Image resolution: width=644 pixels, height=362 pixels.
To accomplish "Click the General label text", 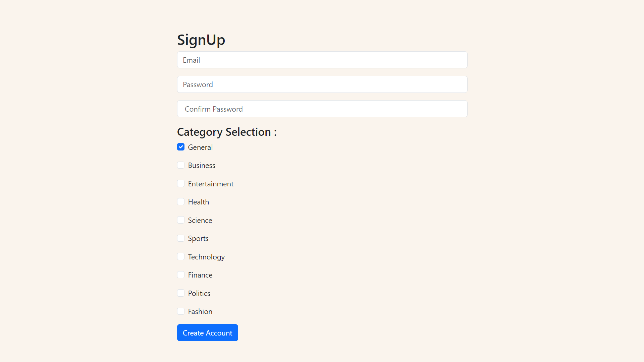I will pyautogui.click(x=200, y=147).
